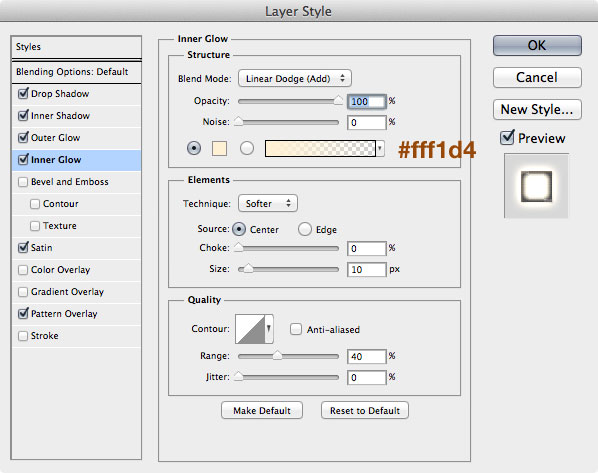Click the Size value field
This screenshot has height=473, width=598.
click(x=367, y=269)
